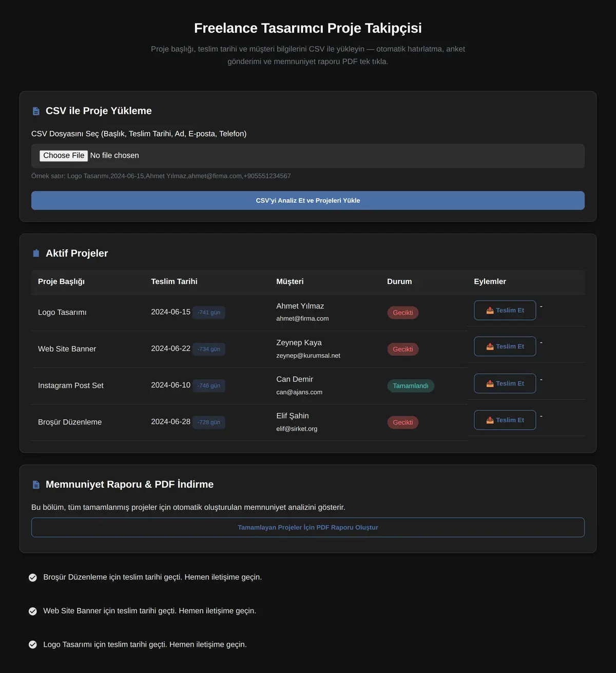Select the Logo Tasarımı project title cell
Screen dimensions: 616x673
62,313
